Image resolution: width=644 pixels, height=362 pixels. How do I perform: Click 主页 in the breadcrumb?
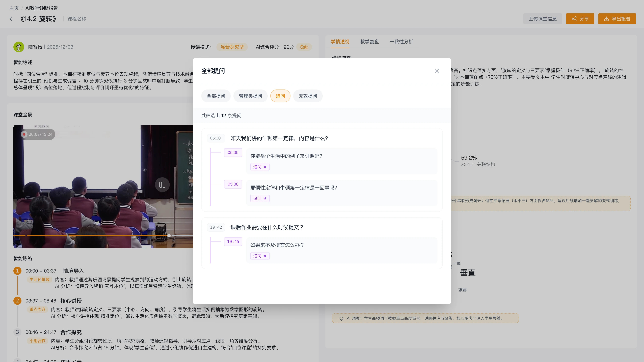14,8
